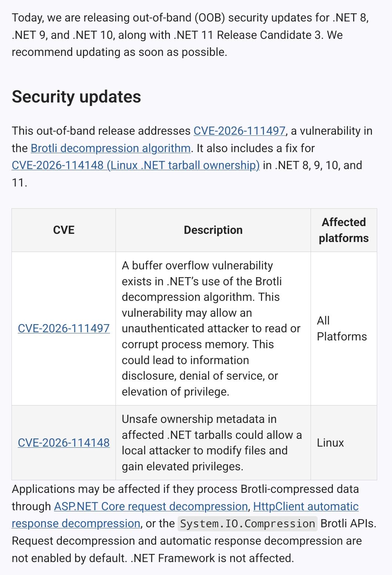
Task: Click the Linux affected platform cell
Action: pos(344,443)
